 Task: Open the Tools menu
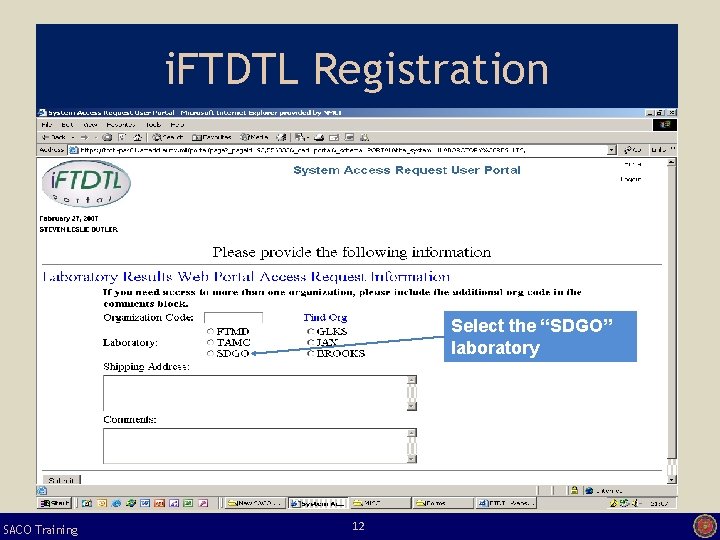pos(153,124)
